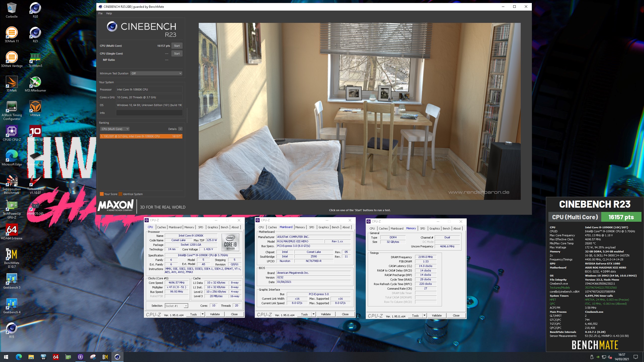Viewport: 644px width, 362px height.
Task: Start the CPU (Single Core) test
Action: coord(177,54)
